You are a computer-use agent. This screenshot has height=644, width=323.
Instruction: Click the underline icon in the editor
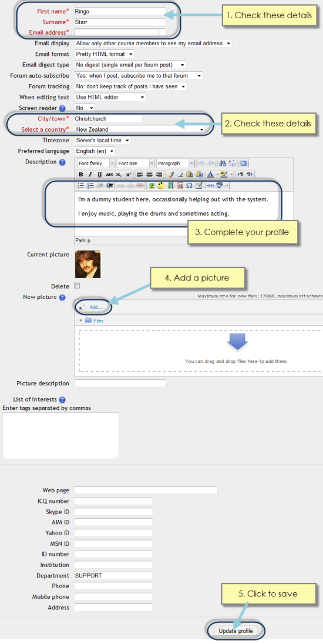click(100, 175)
